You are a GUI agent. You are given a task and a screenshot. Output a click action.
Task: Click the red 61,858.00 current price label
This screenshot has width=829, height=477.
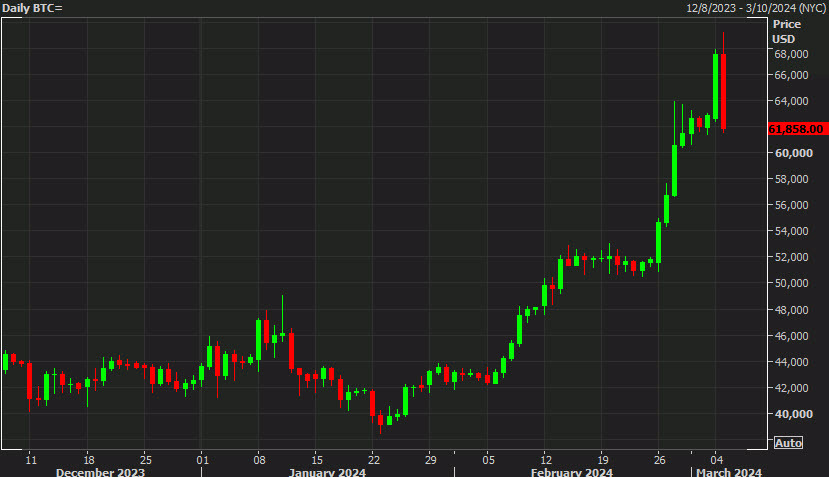tap(797, 129)
